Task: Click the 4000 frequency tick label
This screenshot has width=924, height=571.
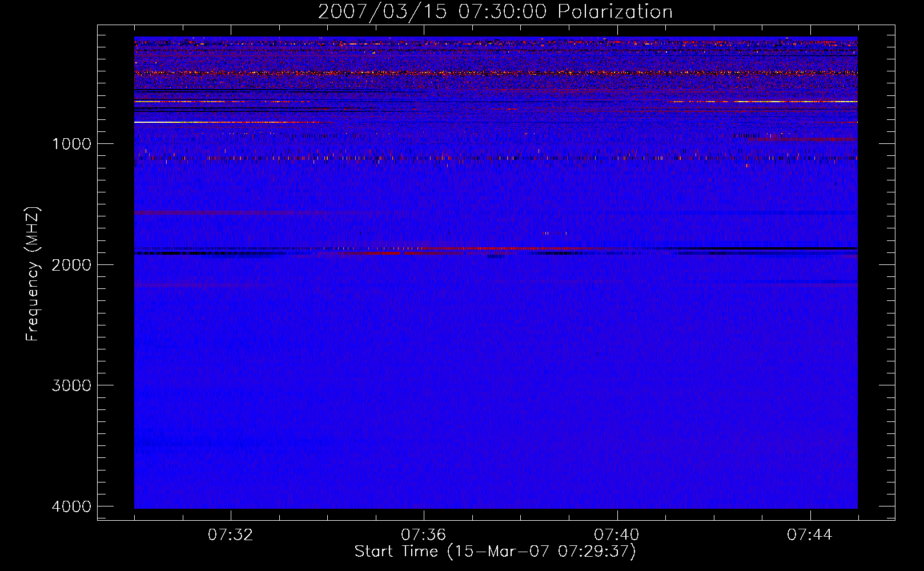Action: tap(71, 506)
